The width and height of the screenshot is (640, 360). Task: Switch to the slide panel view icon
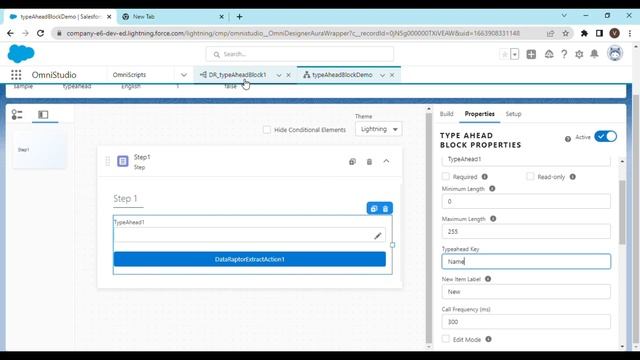pyautogui.click(x=43, y=114)
